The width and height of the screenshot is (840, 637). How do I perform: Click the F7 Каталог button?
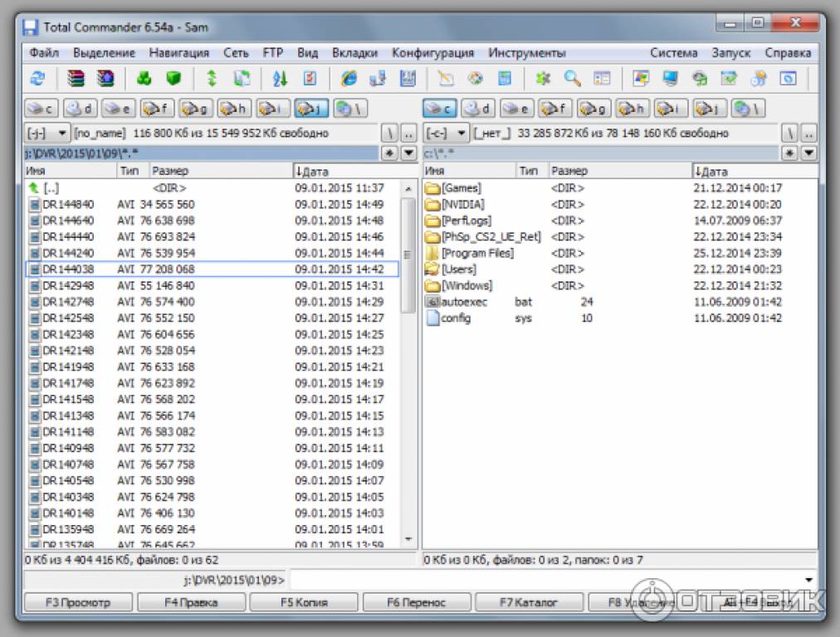tap(529, 602)
